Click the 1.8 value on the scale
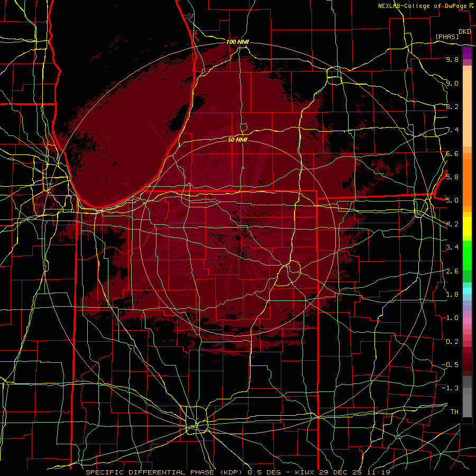 (452, 294)
